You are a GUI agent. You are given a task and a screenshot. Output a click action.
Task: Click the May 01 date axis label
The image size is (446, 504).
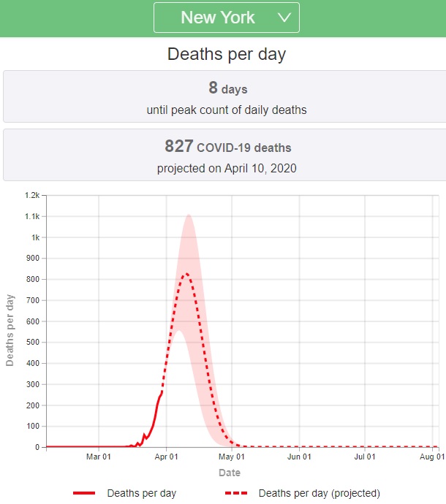232,457
